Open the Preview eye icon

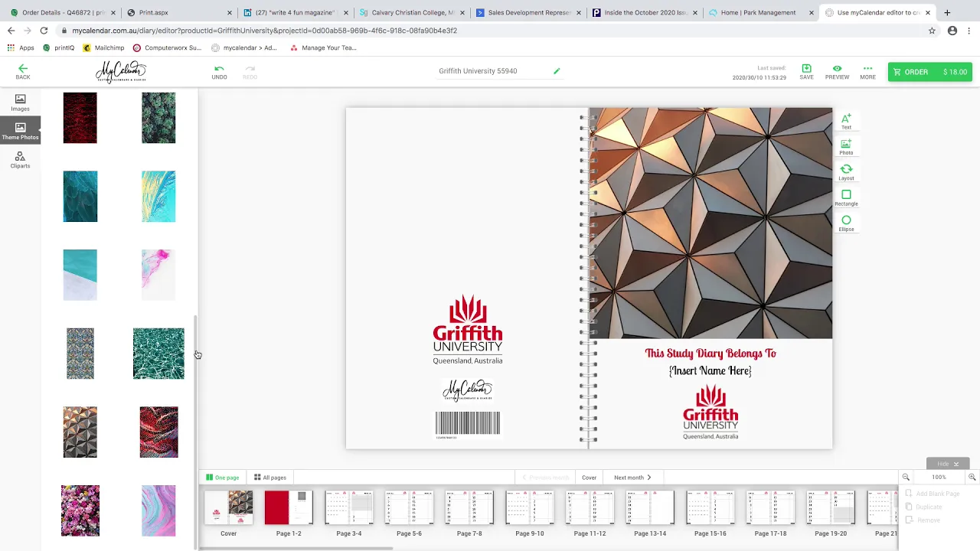[x=837, y=72]
